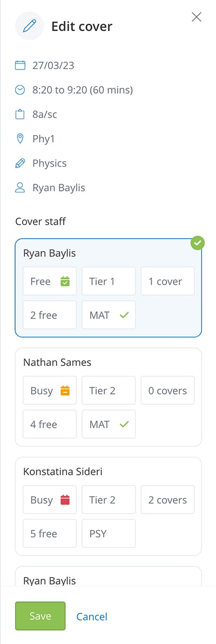Click the red calendar icon in Konstatina's Busy badge
The height and width of the screenshot is (644, 216).
[x=65, y=500]
